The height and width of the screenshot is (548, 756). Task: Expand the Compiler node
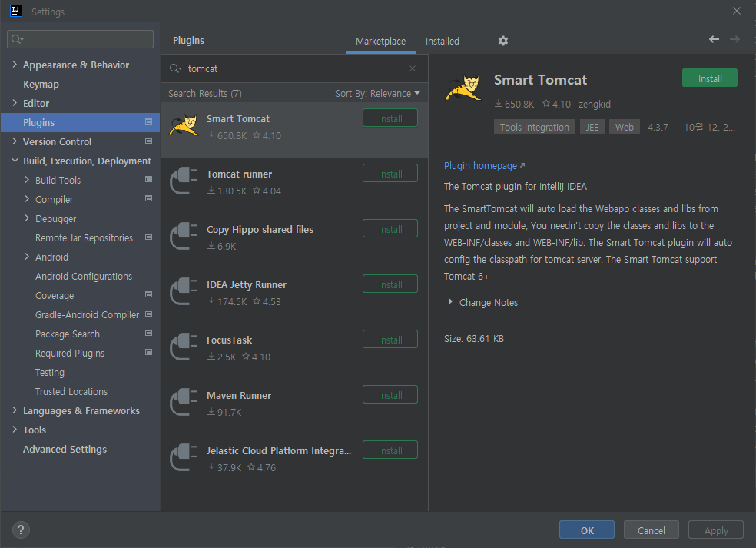27,199
